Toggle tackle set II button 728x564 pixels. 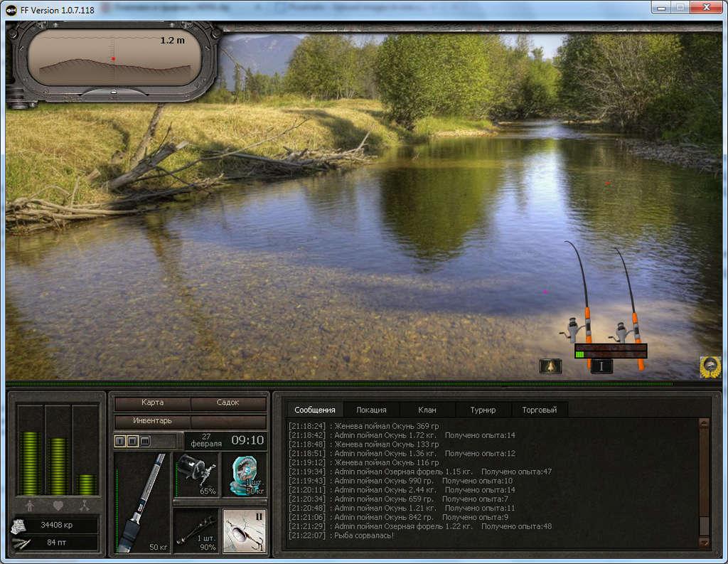(x=132, y=440)
